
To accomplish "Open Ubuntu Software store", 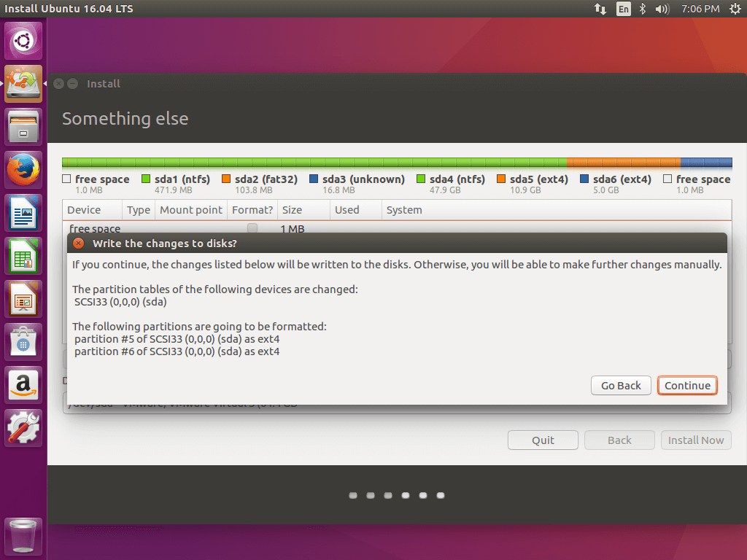I will click(x=23, y=342).
